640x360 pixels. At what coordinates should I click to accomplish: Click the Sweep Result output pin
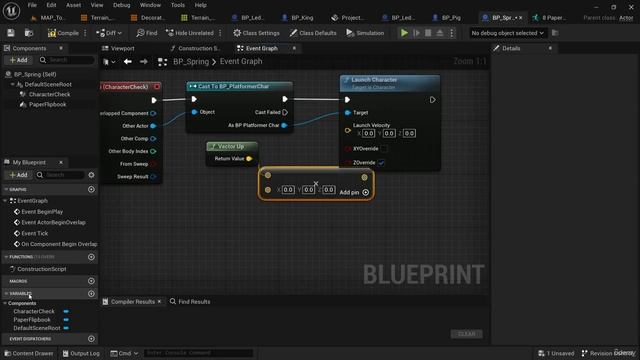153,177
